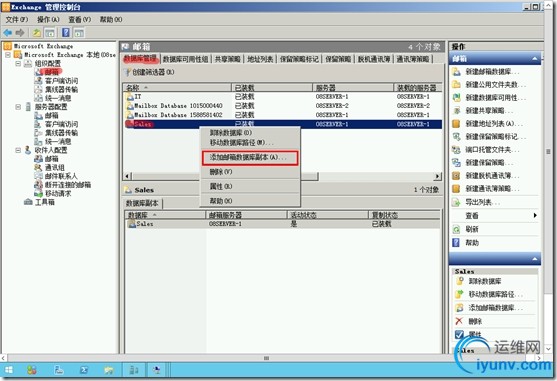
Task: Select 邮箱 under 服务器配置
Action: click(52, 115)
